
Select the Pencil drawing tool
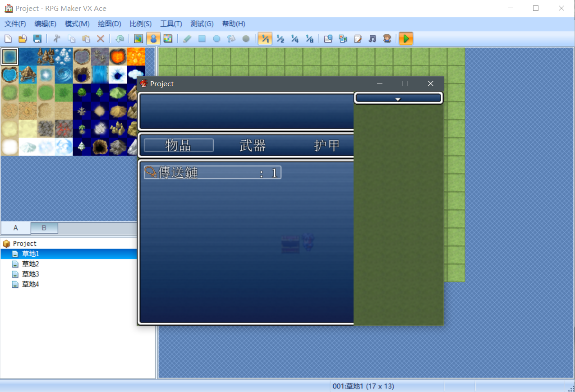(187, 39)
